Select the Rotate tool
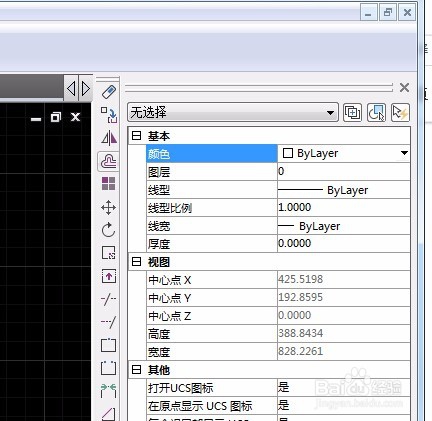The width and height of the screenshot is (432, 421). click(x=109, y=230)
